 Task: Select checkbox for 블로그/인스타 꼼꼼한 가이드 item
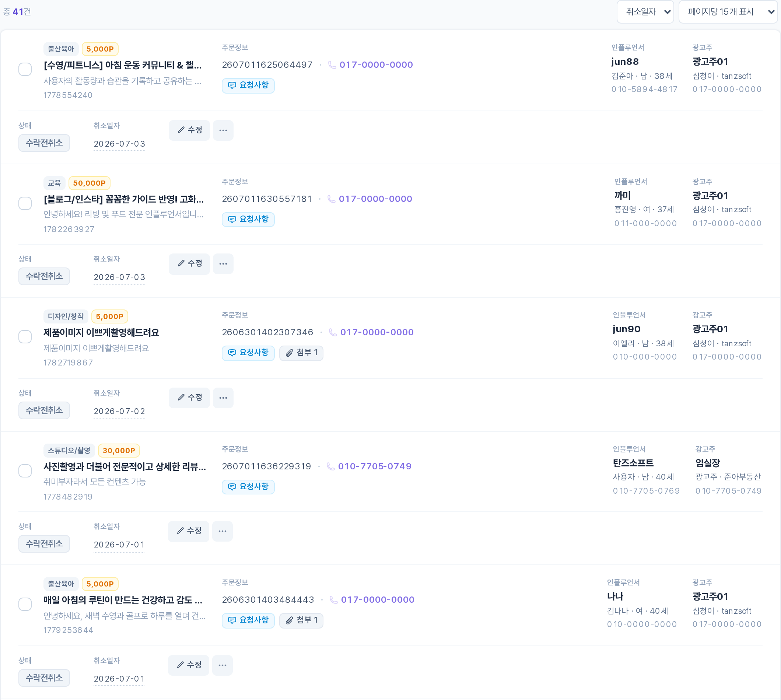pos(25,203)
